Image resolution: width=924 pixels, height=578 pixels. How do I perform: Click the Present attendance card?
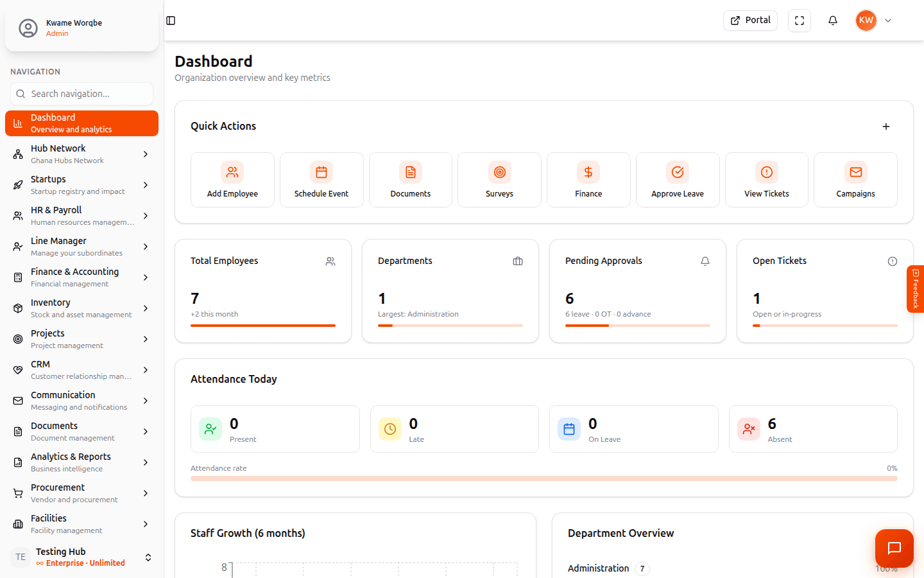275,429
